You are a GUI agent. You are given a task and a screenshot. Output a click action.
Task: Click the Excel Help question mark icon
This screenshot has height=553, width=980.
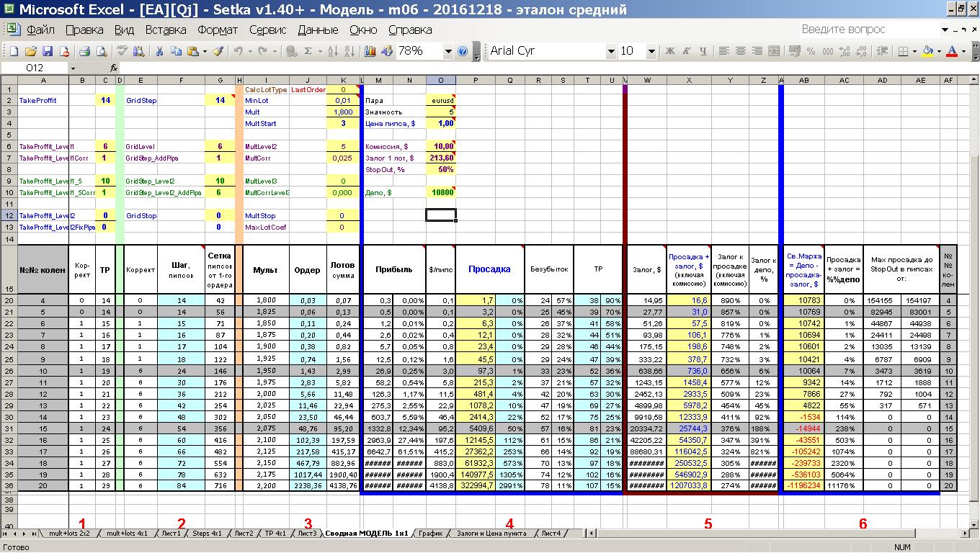pyautogui.click(x=463, y=51)
